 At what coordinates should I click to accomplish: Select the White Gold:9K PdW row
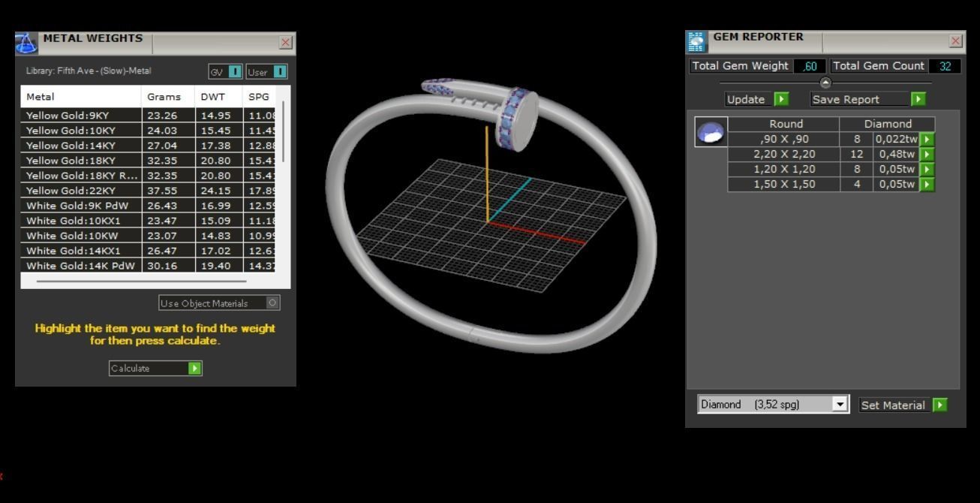pos(149,206)
